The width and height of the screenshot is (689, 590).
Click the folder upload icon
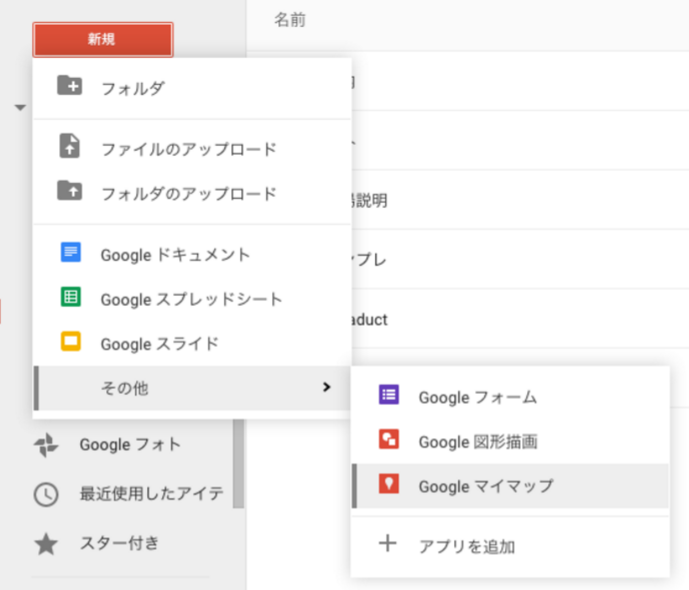click(x=69, y=190)
